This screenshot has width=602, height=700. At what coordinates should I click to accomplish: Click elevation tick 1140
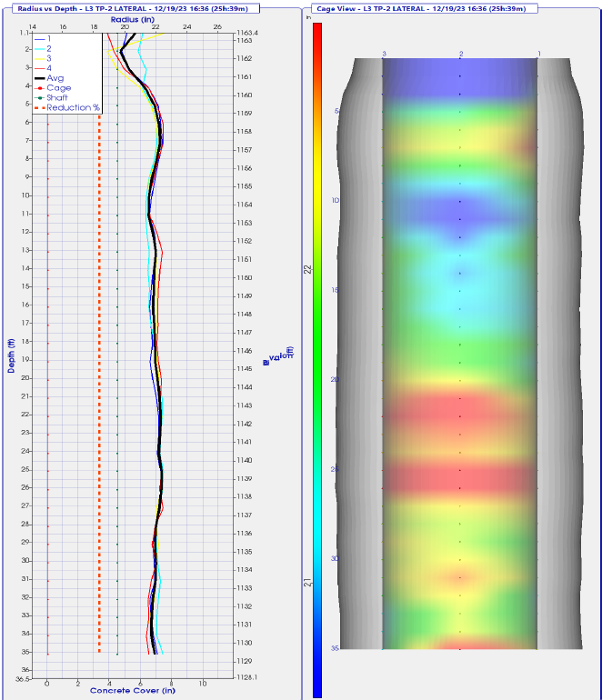(x=245, y=460)
